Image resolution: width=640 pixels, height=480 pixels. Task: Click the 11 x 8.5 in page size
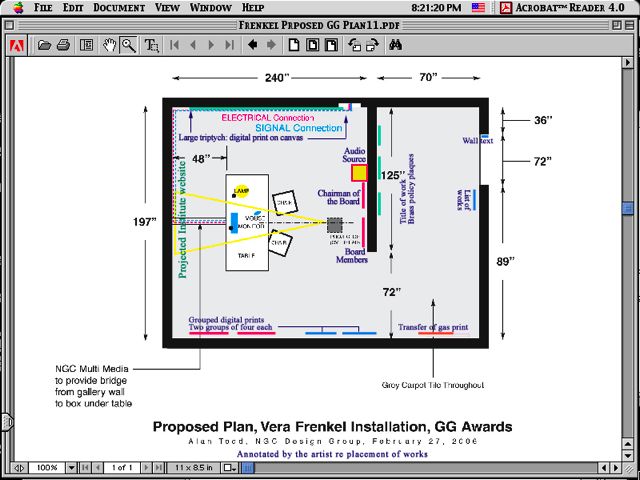(194, 468)
